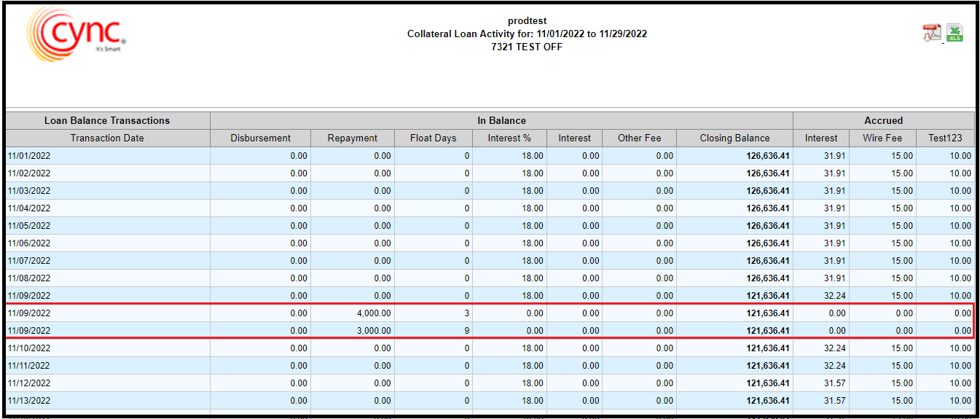
Task: Click the Disbursement column header
Action: tap(260, 138)
